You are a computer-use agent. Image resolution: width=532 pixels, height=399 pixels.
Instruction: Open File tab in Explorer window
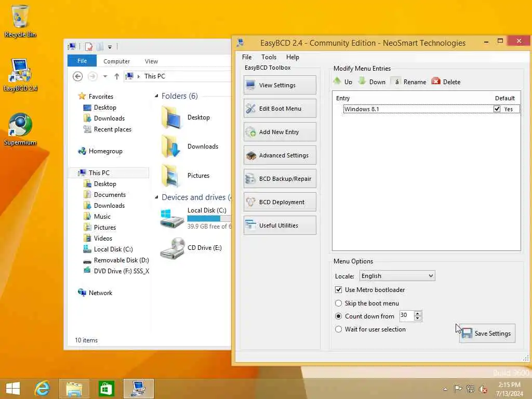tap(82, 61)
